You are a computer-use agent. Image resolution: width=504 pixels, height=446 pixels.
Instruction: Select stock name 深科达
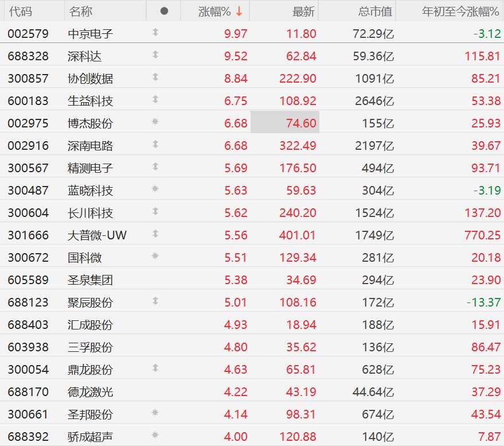coord(84,56)
